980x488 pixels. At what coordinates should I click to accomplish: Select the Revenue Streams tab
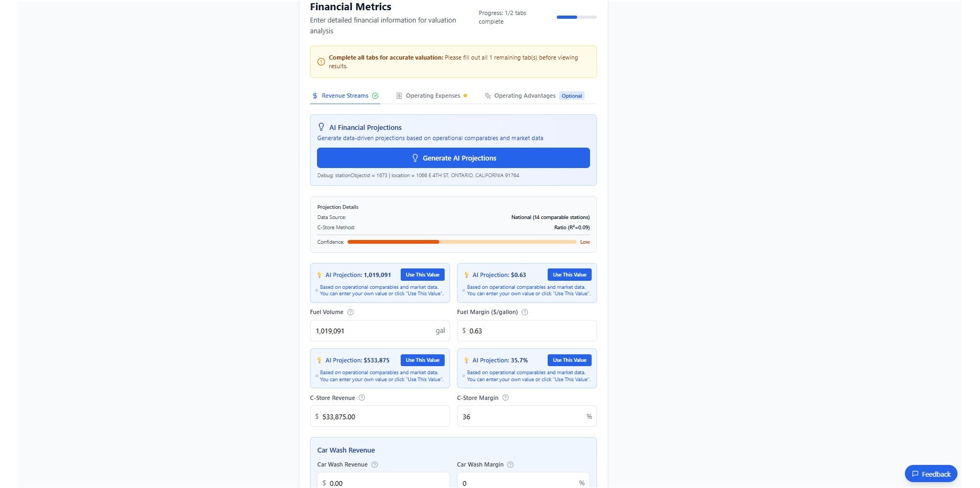[x=344, y=95]
